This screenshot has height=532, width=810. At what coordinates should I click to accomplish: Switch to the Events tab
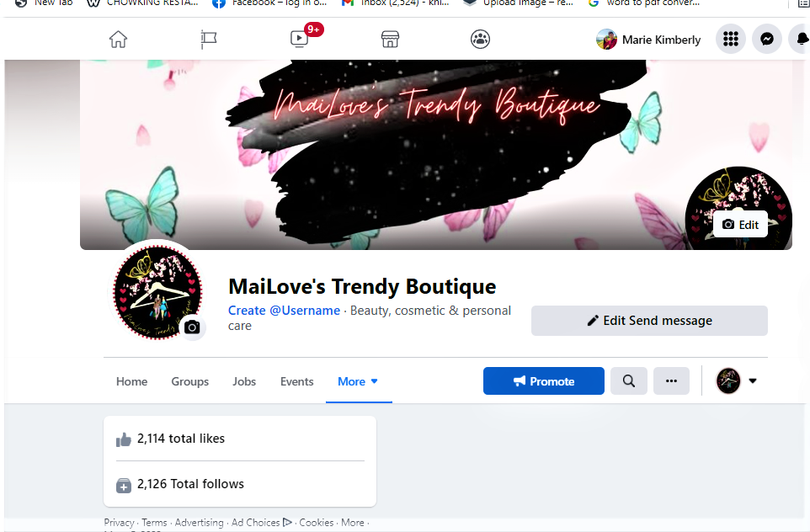tap(297, 381)
